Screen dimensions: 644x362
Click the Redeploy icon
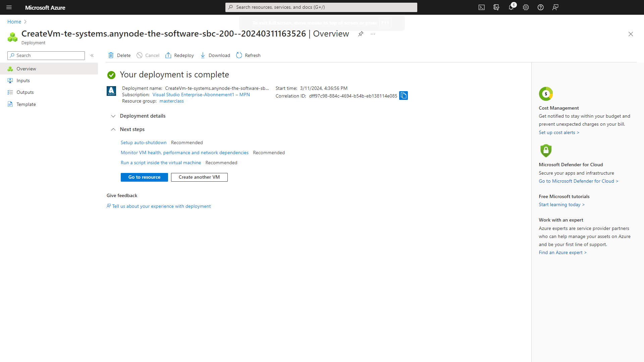168,55
